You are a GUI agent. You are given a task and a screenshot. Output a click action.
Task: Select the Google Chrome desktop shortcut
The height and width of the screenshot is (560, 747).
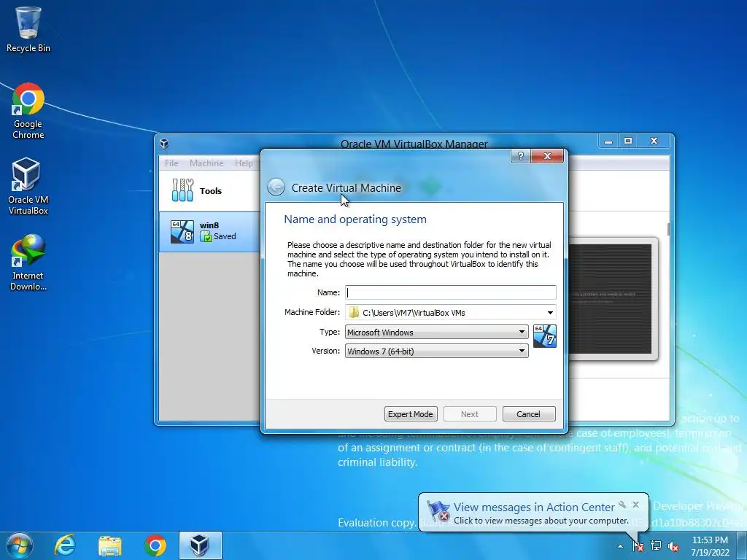[x=28, y=111]
